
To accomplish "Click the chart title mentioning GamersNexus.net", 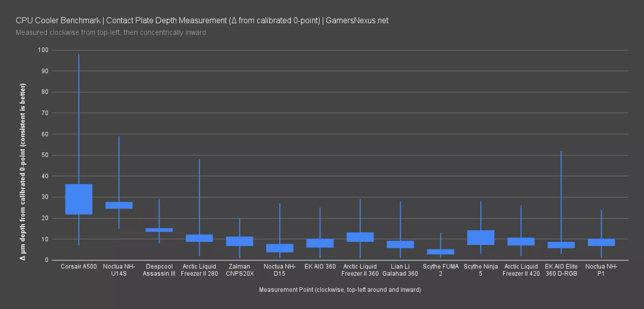I will 202,21.
